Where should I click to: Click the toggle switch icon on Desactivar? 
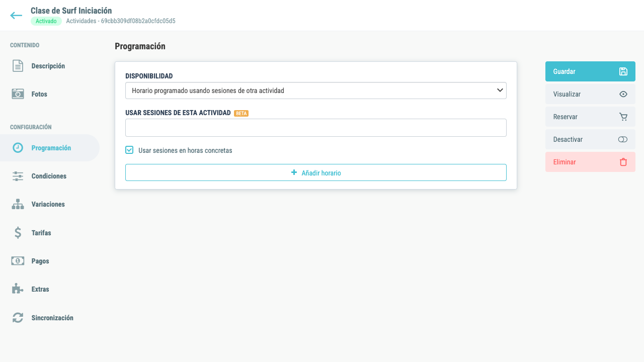pos(623,139)
